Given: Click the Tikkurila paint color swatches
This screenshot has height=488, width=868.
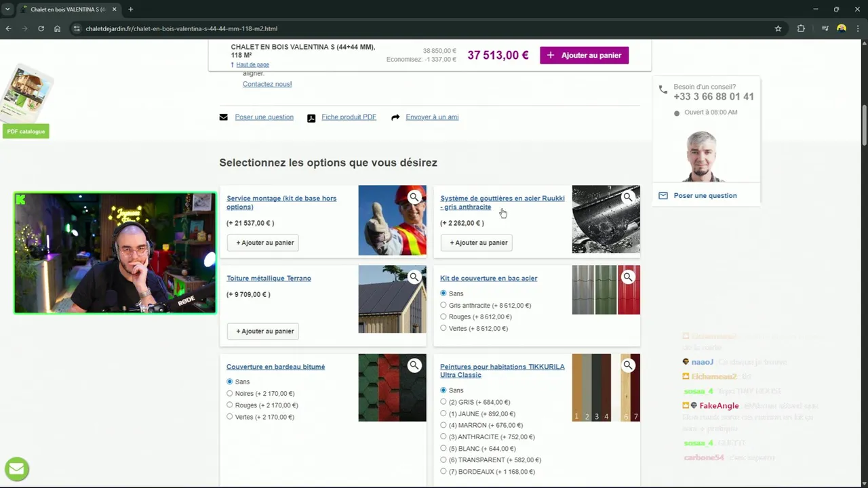Looking at the screenshot, I should [x=591, y=388].
